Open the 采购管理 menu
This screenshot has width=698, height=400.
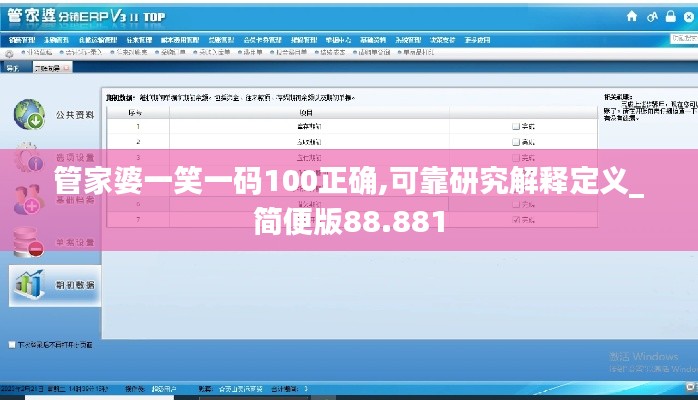point(57,40)
